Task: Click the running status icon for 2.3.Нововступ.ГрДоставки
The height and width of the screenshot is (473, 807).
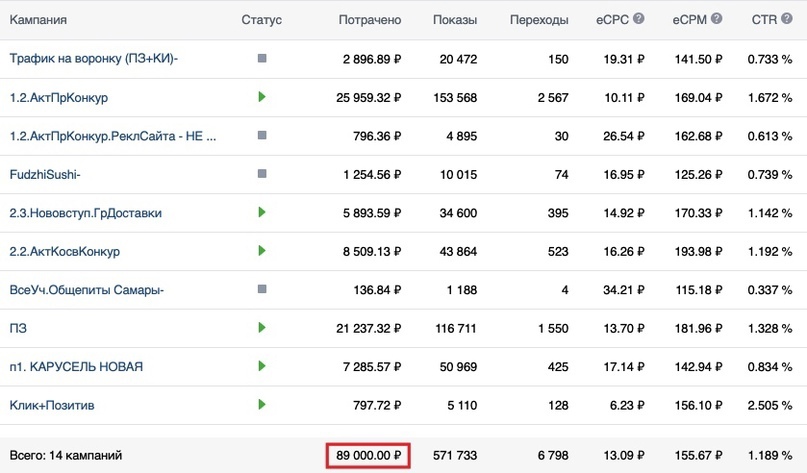Action: [262, 212]
